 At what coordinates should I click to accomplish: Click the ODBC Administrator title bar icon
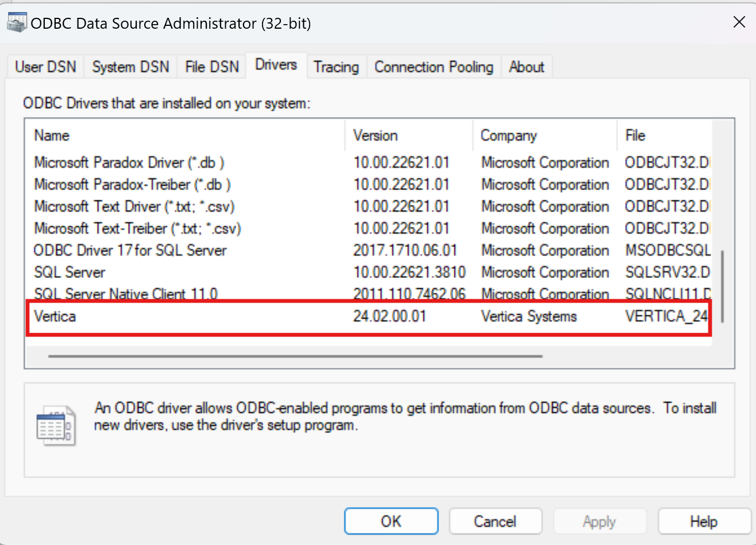click(x=17, y=22)
